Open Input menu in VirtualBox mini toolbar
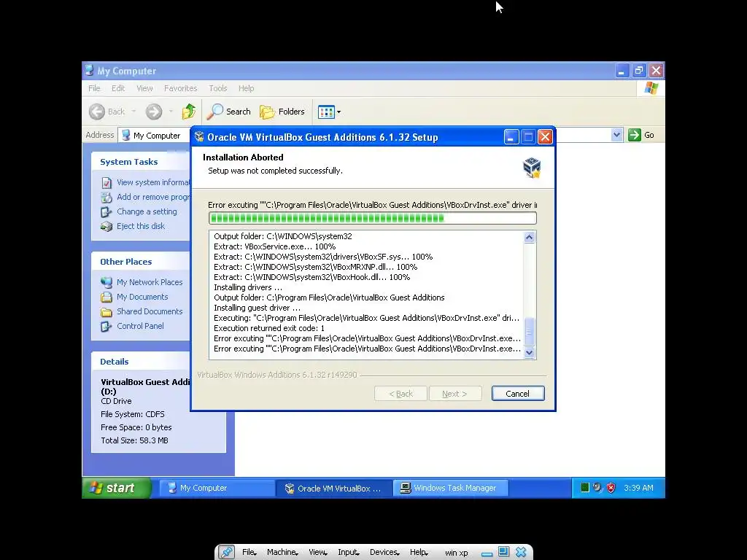 [x=348, y=553]
